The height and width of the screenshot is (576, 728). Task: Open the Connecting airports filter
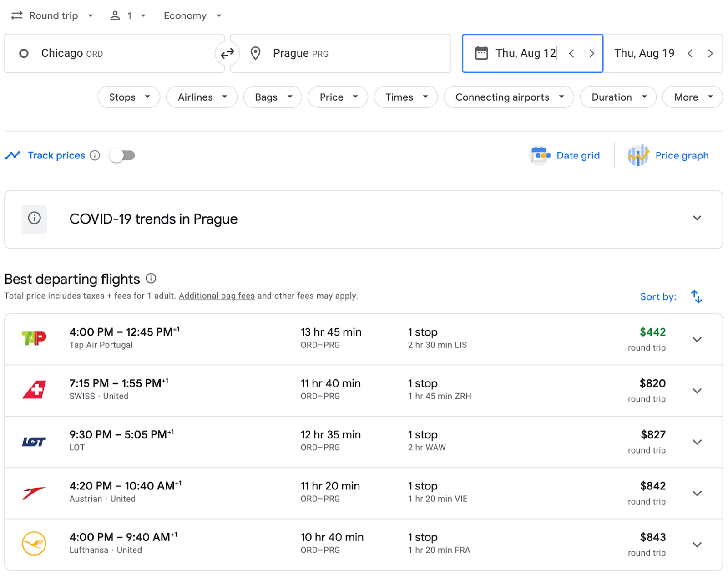click(x=509, y=97)
